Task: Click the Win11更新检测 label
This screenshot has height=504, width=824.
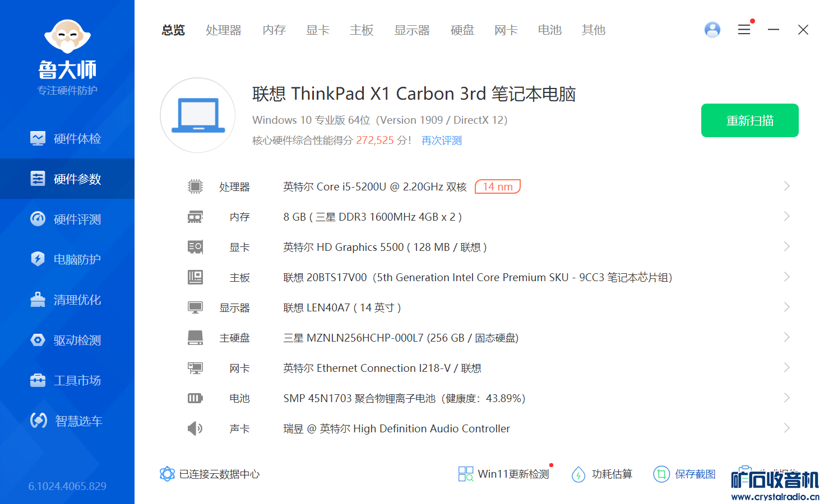Action: tap(513, 474)
